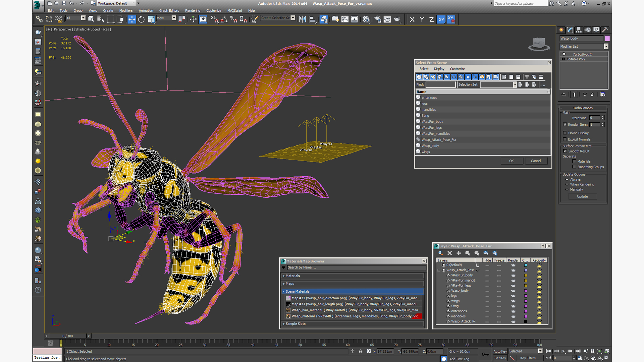
Task: Open Customize menu in Select From Scene
Action: 457,69
